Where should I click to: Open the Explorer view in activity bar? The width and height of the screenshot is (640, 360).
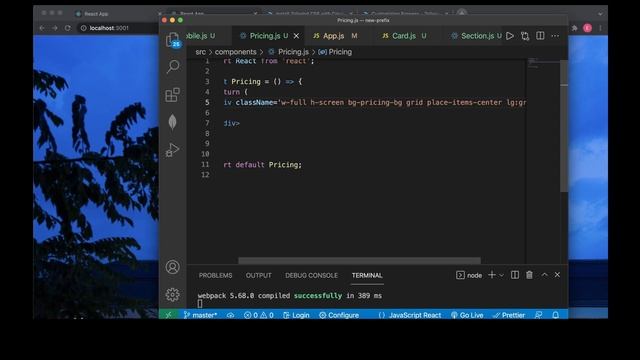[173, 40]
